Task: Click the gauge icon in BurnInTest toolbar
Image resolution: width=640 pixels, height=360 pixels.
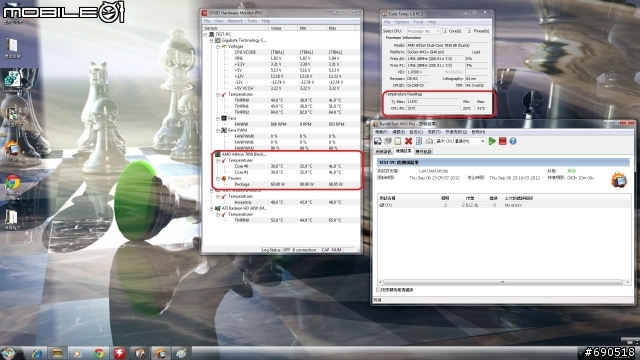Action: [429, 141]
